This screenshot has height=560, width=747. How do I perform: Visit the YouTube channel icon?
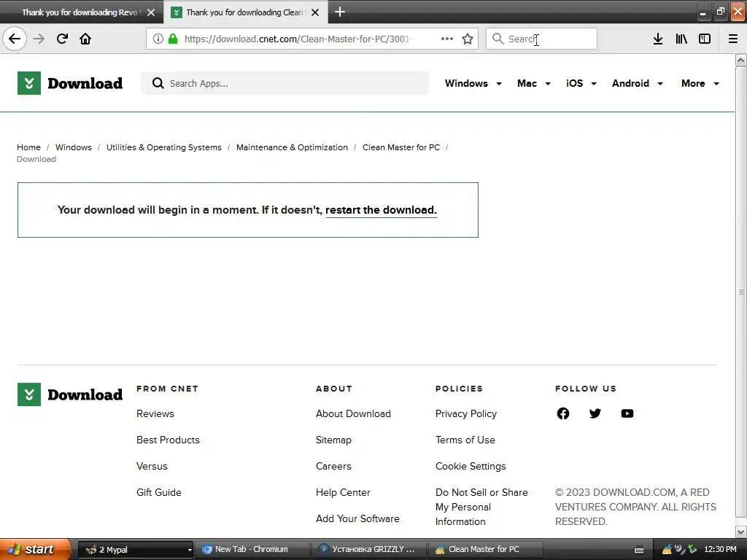click(627, 413)
